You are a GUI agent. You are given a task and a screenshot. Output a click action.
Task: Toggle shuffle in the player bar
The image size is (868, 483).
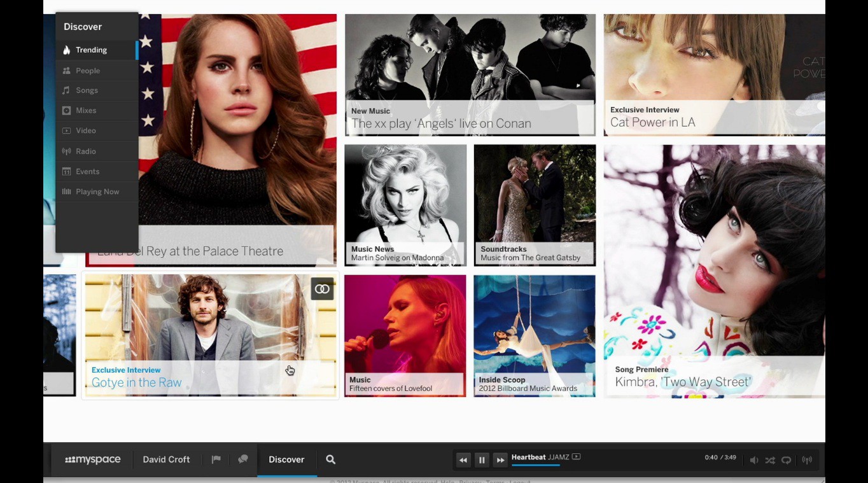pos(770,460)
